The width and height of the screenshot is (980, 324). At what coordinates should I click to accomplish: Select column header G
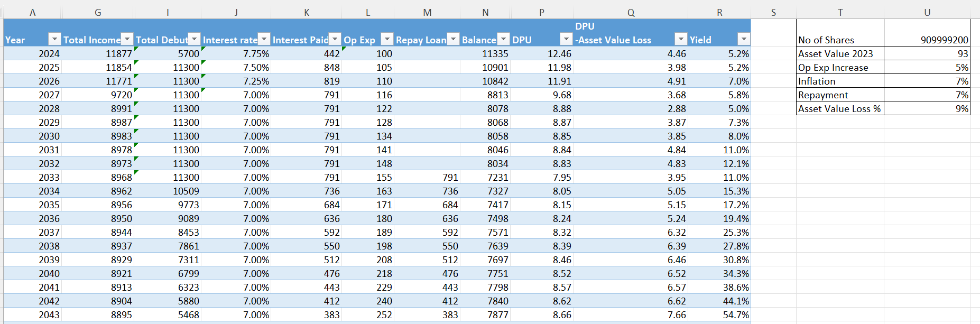coord(98,13)
